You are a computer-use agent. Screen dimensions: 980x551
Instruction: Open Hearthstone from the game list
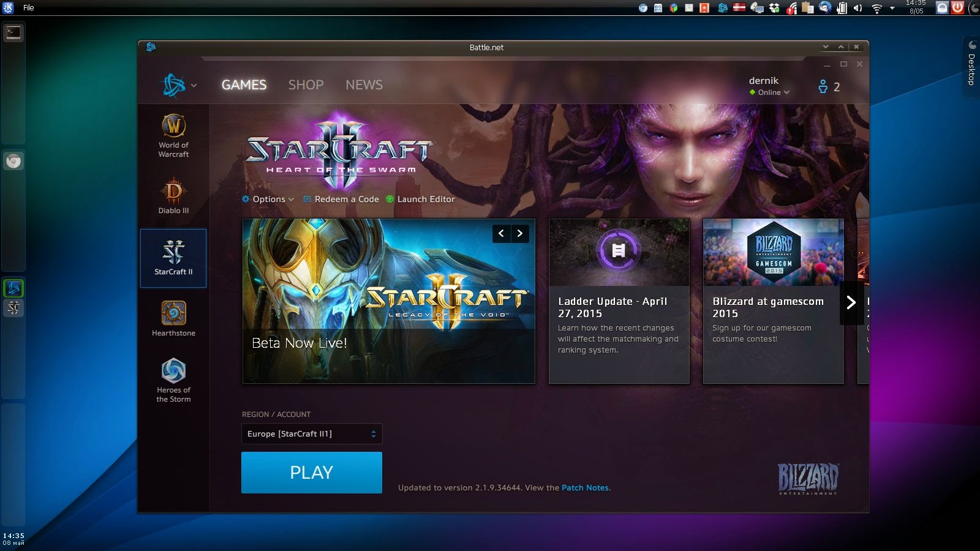pyautogui.click(x=173, y=318)
